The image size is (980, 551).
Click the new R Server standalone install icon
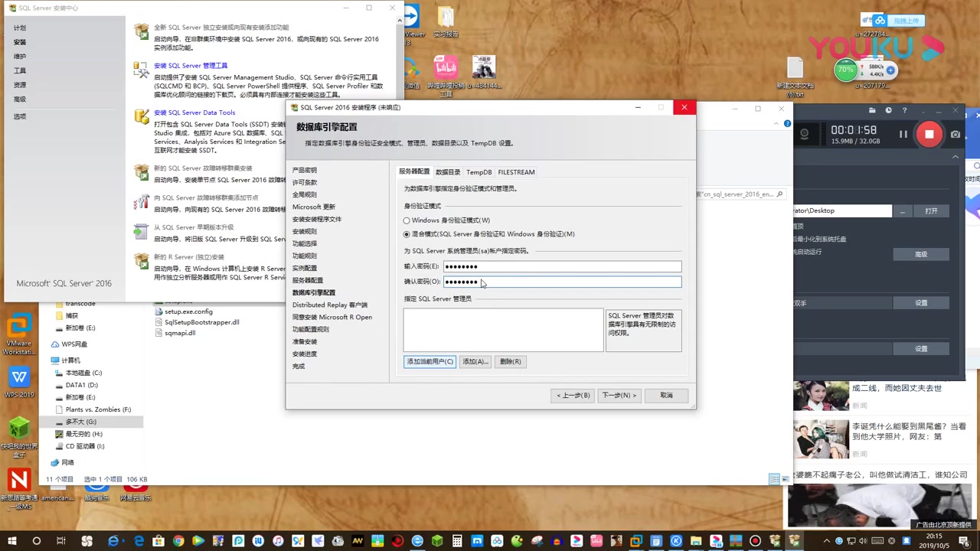point(142,261)
